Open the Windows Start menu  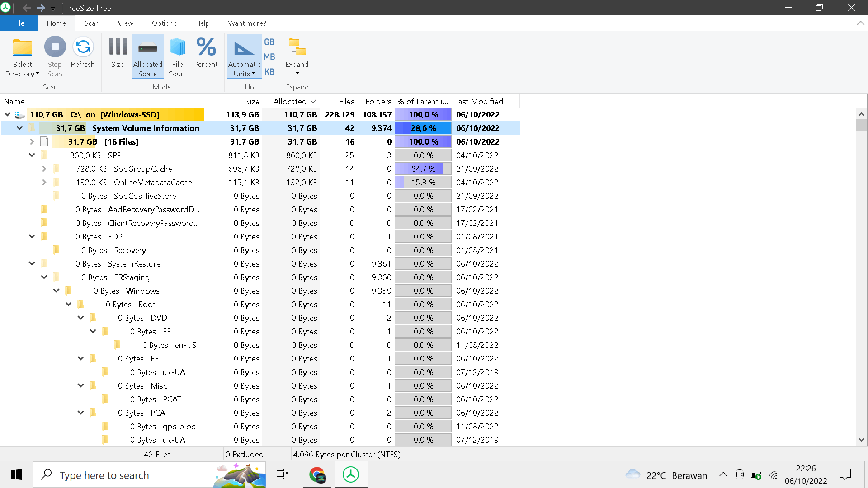[x=16, y=475]
